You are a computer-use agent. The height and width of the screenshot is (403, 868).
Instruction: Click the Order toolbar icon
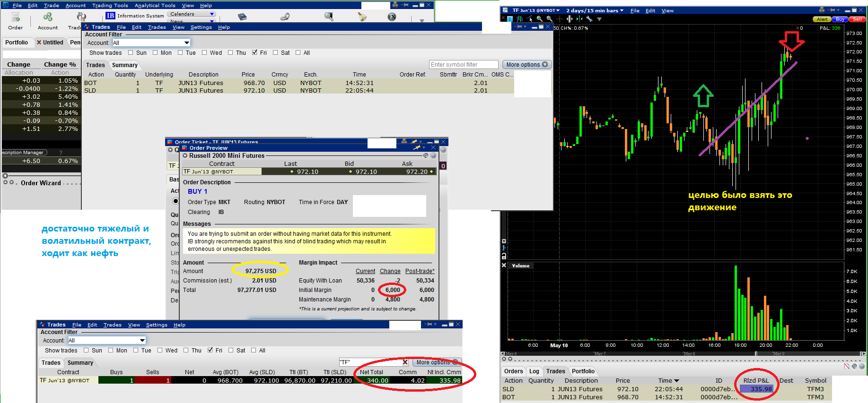coord(16,17)
